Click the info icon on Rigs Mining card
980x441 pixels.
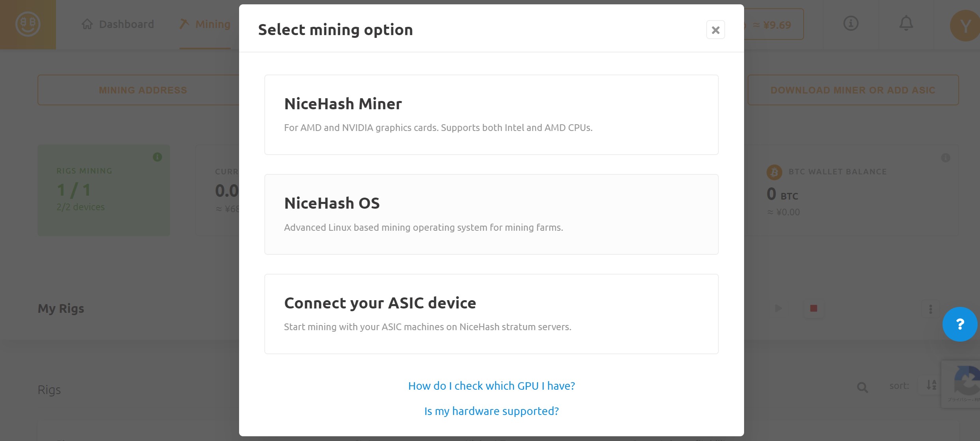pyautogui.click(x=157, y=156)
